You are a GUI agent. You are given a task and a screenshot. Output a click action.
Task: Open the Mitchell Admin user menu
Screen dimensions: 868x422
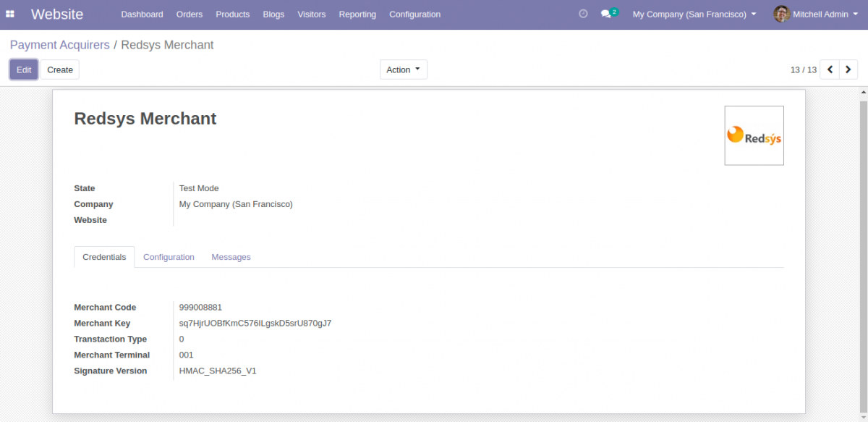click(816, 14)
